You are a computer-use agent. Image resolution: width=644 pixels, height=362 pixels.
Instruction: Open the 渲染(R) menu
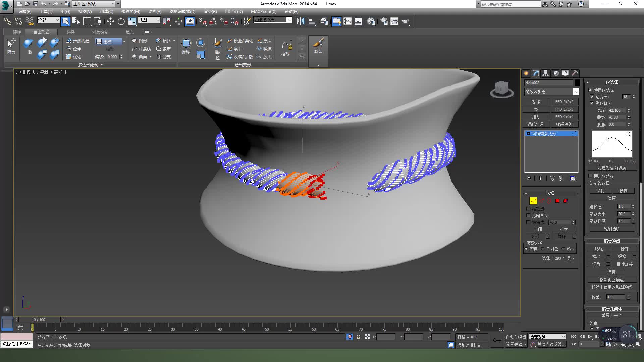tap(210, 11)
